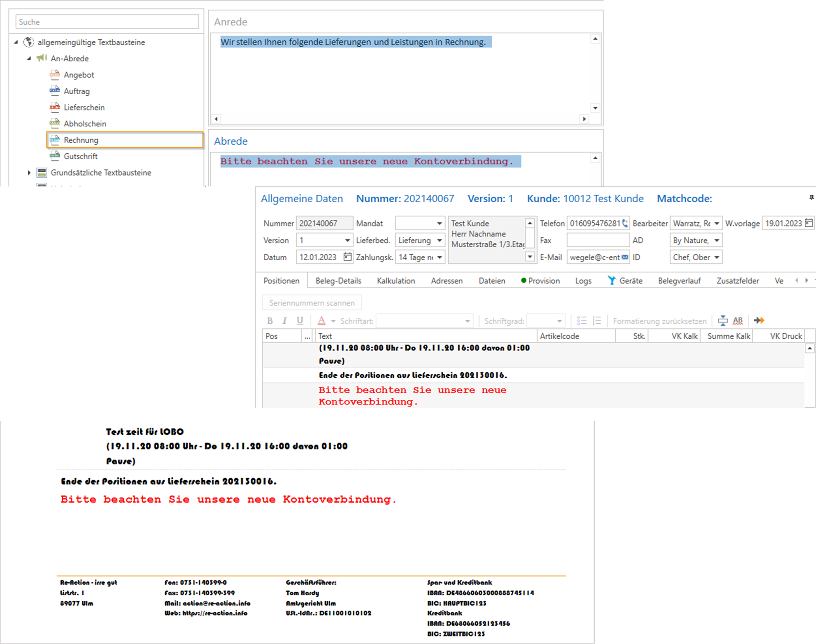Click the spell check AB icon
Image resolution: width=816 pixels, height=644 pixels.
[738, 321]
